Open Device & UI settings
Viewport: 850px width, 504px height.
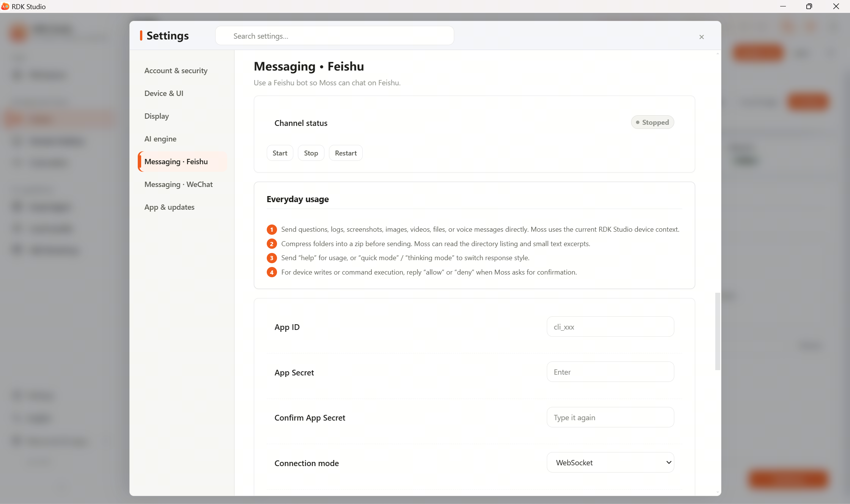[164, 93]
